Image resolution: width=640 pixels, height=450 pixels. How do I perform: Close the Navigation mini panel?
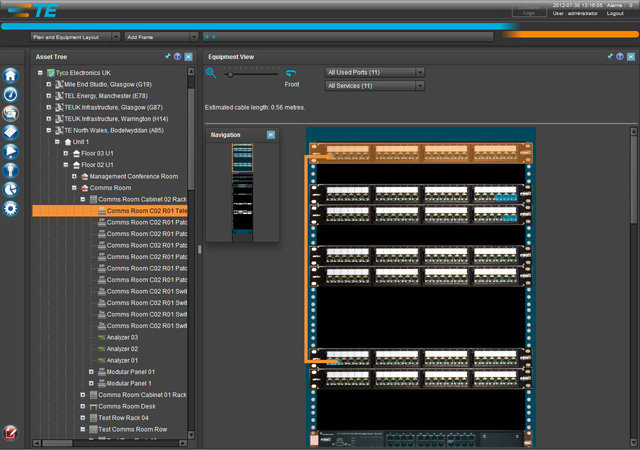271,135
